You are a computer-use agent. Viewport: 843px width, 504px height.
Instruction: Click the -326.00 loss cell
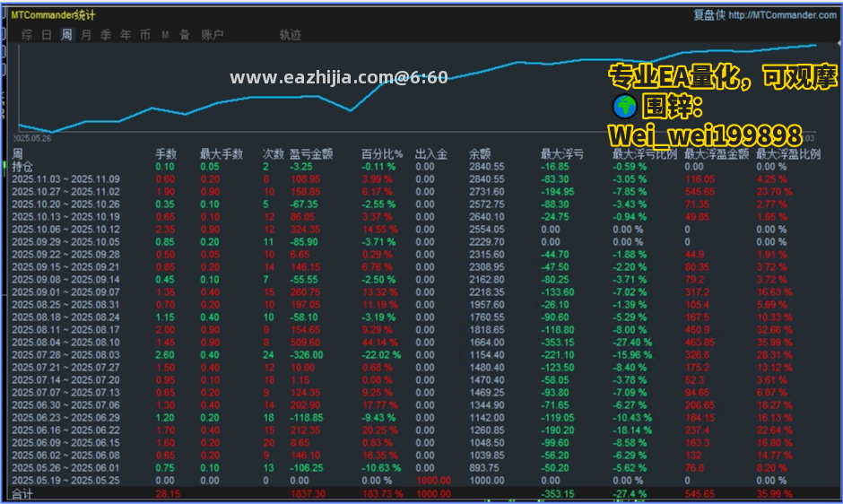307,355
